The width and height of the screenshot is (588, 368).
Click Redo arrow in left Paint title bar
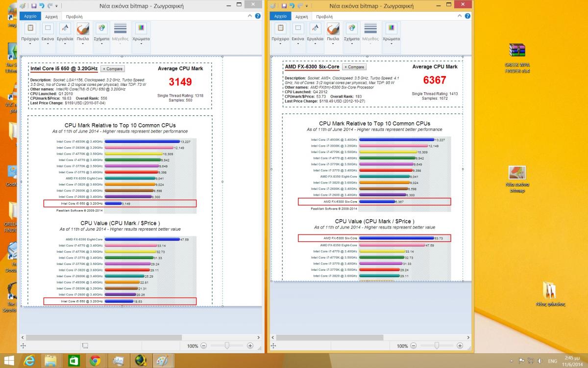coord(50,6)
